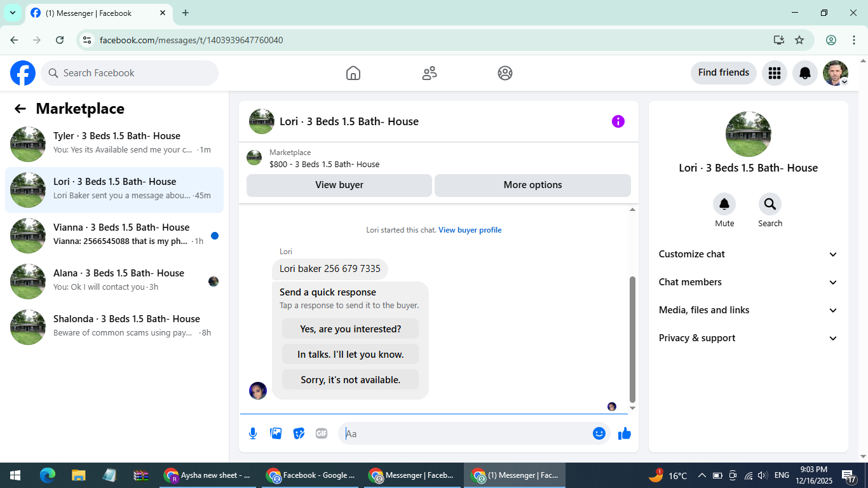Send a thumbs-up like
Image resolution: width=868 pixels, height=488 pixels.
pyautogui.click(x=625, y=433)
